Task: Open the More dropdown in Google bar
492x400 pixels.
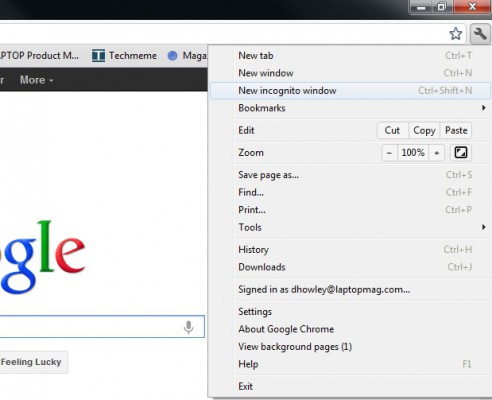Action: [36, 80]
